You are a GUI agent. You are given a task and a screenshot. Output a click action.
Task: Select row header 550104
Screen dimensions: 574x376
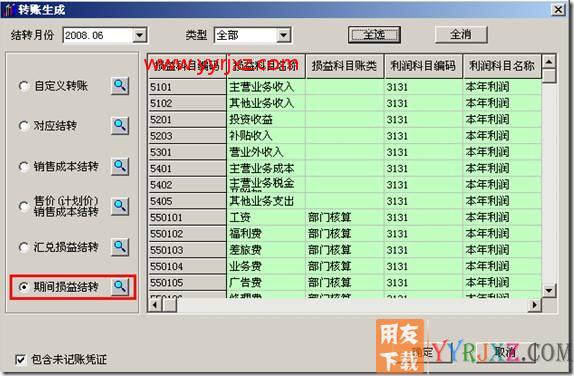187,266
